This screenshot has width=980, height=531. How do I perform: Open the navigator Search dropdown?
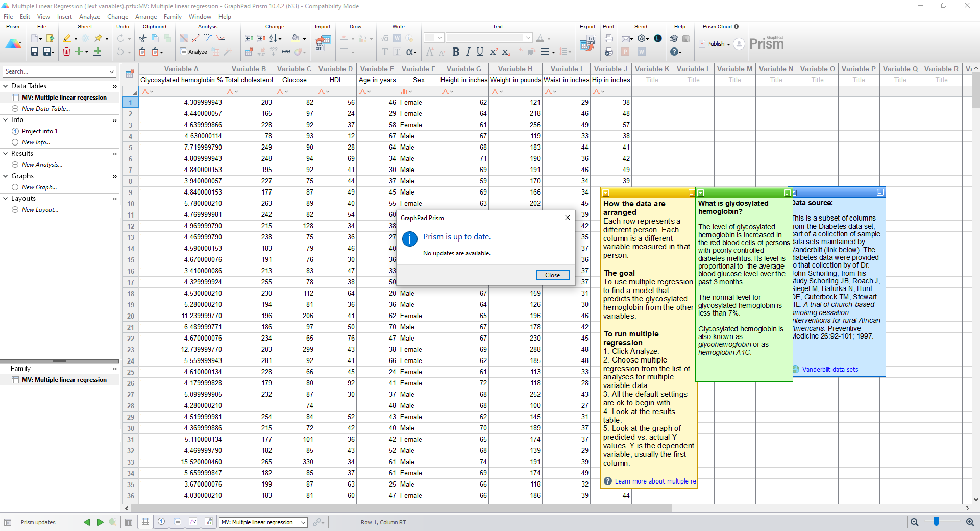pyautogui.click(x=112, y=71)
